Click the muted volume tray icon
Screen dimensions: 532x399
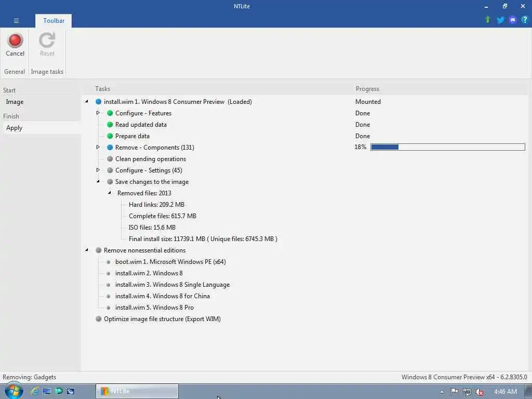(480, 392)
